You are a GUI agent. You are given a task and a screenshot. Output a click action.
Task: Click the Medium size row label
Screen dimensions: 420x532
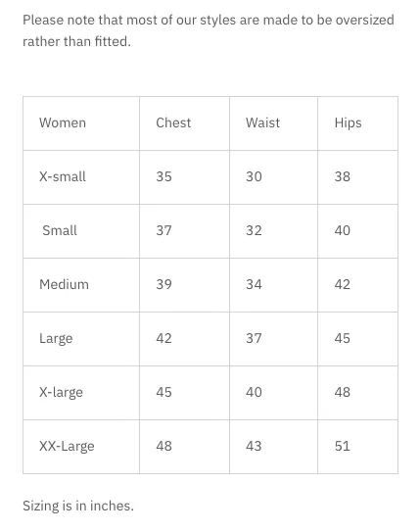tap(64, 284)
